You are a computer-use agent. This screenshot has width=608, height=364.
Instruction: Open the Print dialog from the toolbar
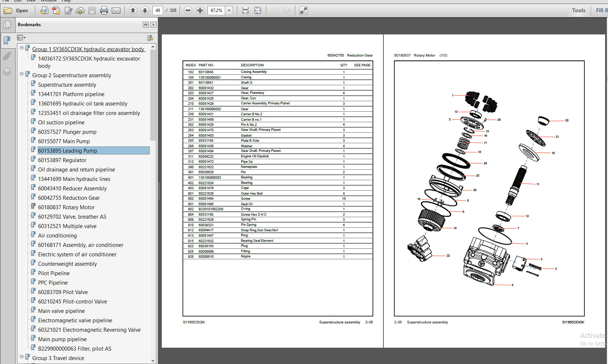click(x=104, y=10)
